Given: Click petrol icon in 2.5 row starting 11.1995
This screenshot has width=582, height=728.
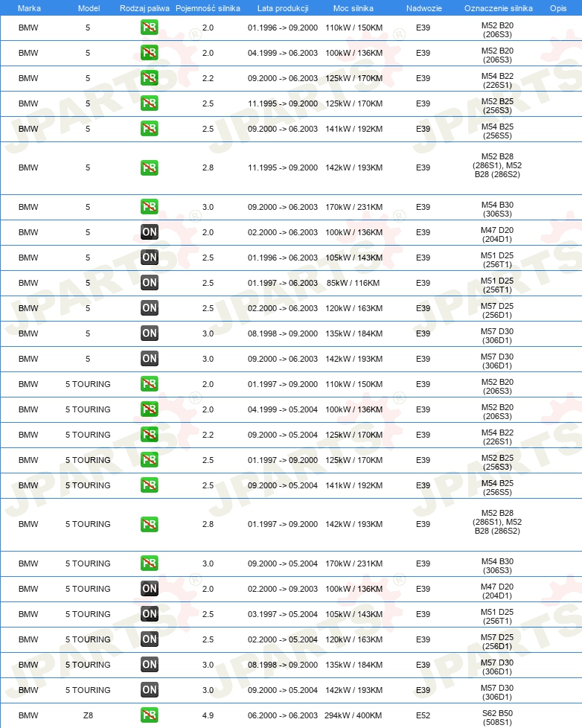Looking at the screenshot, I should click(x=150, y=103).
